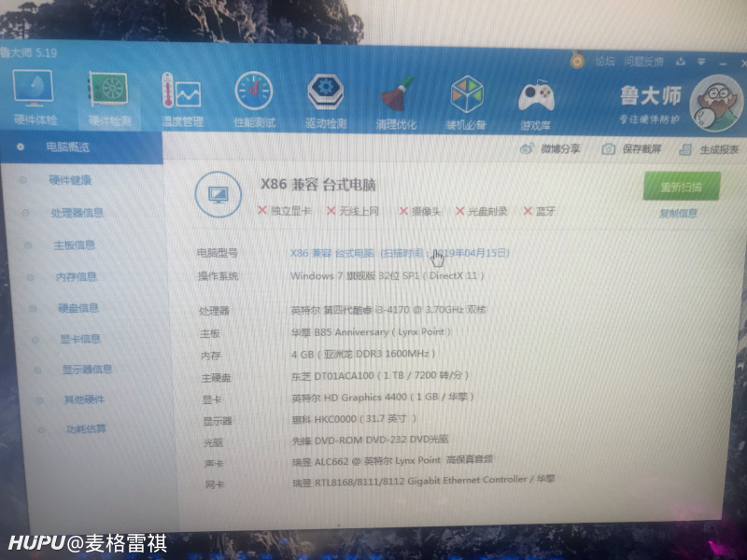The height and width of the screenshot is (560, 747).
Task: Click the 瑞昱 ALC662 sound card value
Action: coord(392,460)
